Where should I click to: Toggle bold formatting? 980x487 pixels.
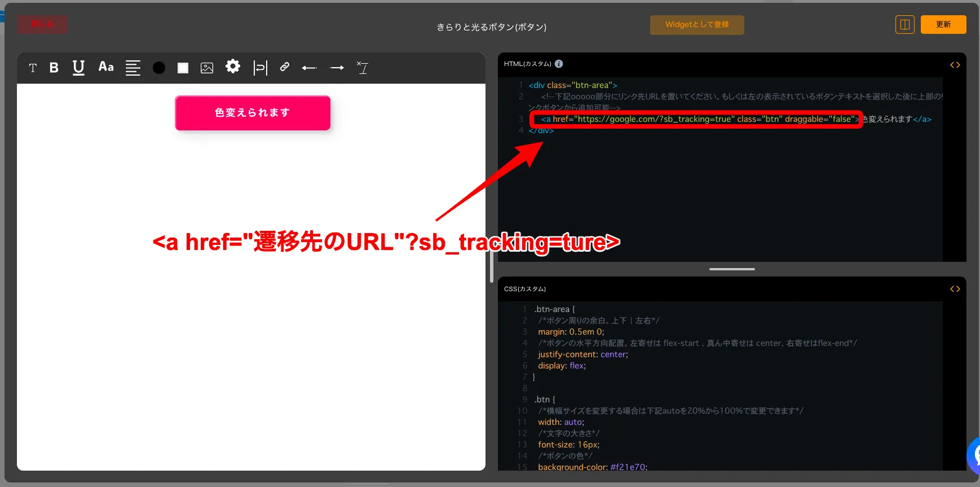tap(54, 68)
